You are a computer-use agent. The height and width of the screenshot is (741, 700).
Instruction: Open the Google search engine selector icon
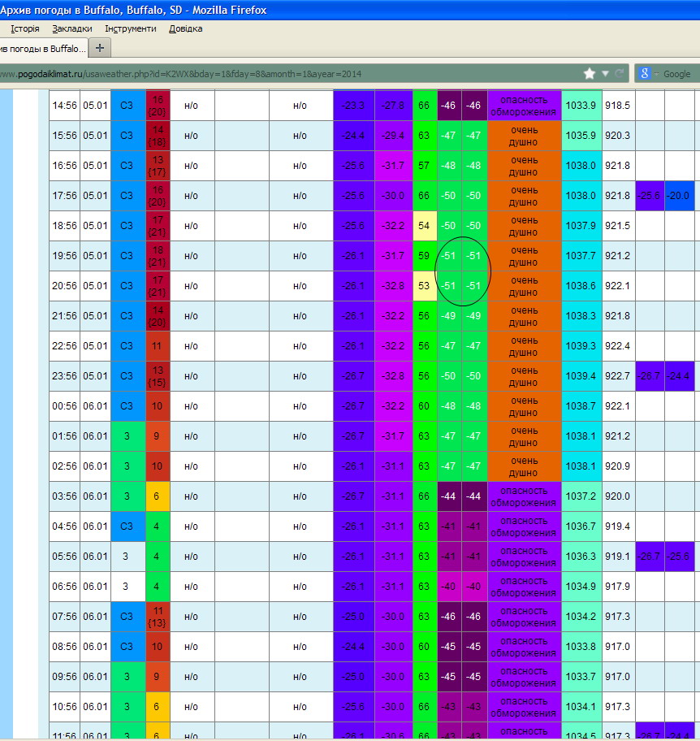point(644,74)
